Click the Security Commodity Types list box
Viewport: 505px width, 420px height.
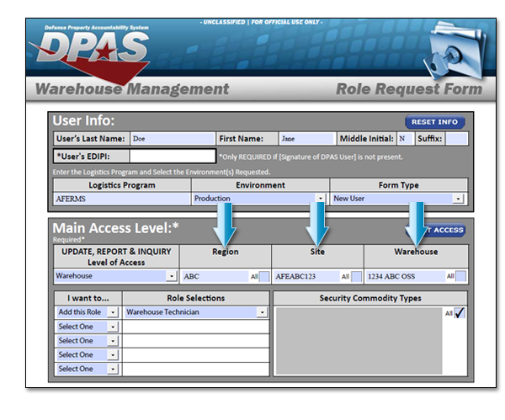(359, 341)
